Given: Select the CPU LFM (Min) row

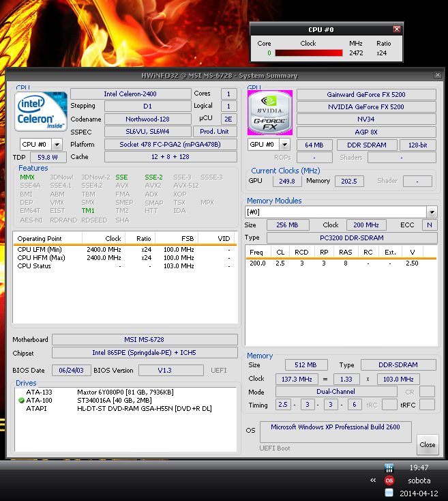Looking at the screenshot, I should (x=125, y=250).
